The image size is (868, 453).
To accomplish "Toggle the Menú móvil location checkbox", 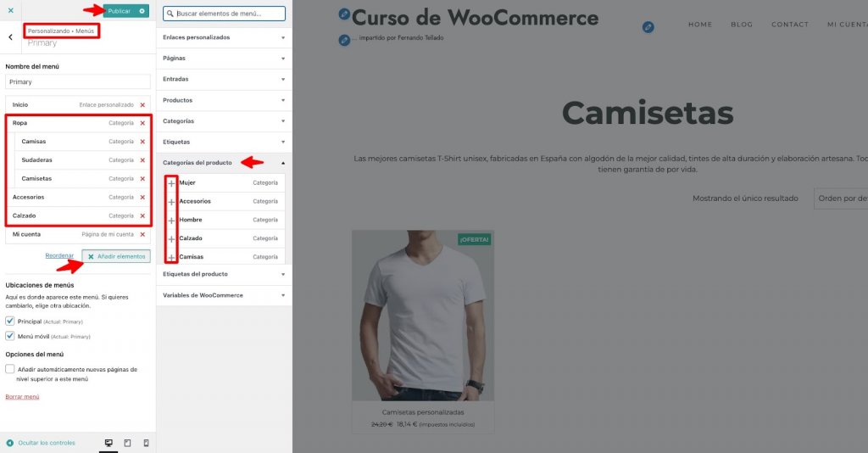I will 10,336.
